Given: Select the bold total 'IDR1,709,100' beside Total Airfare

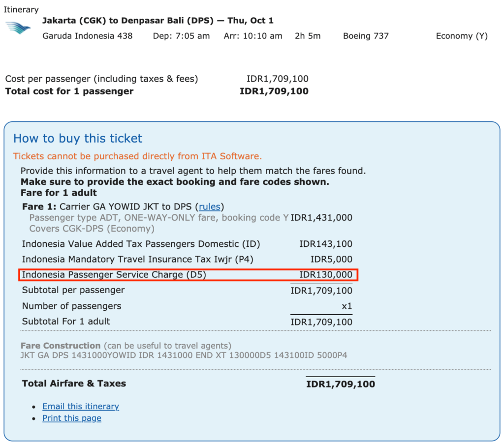Looking at the screenshot, I should click(x=341, y=385).
